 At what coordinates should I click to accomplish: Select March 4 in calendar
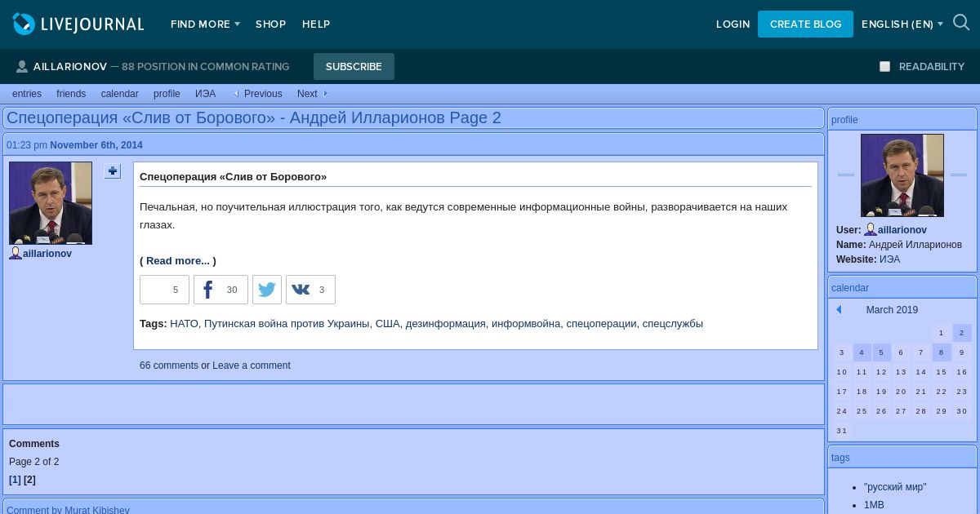pyautogui.click(x=862, y=352)
